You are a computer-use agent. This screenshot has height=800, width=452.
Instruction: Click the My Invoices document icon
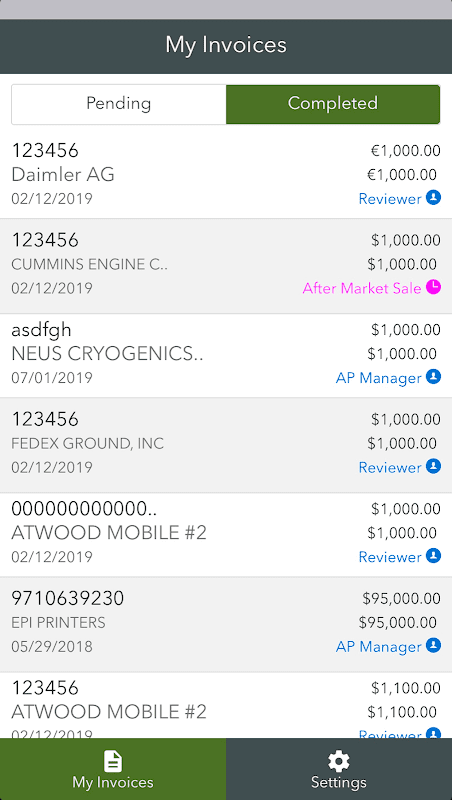(x=113, y=762)
